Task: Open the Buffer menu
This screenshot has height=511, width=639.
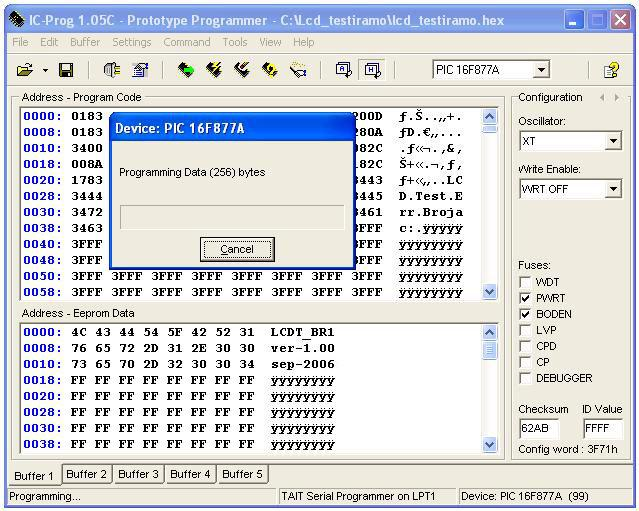Action: tap(85, 42)
